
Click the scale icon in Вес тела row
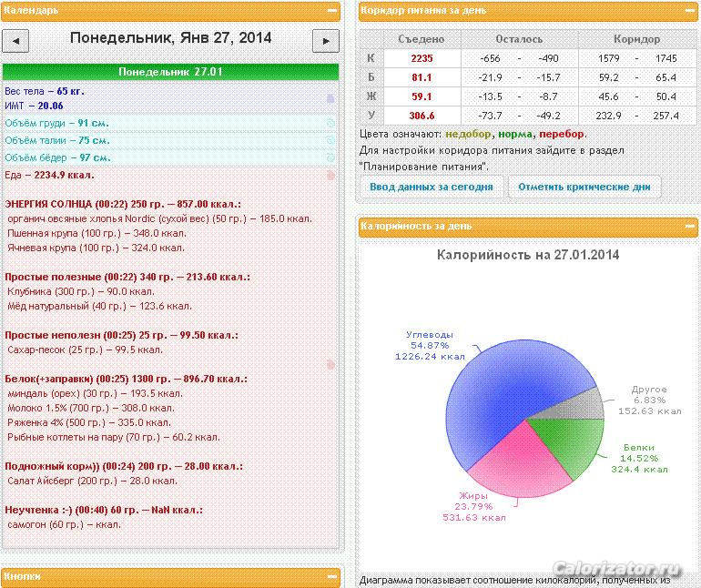(330, 98)
